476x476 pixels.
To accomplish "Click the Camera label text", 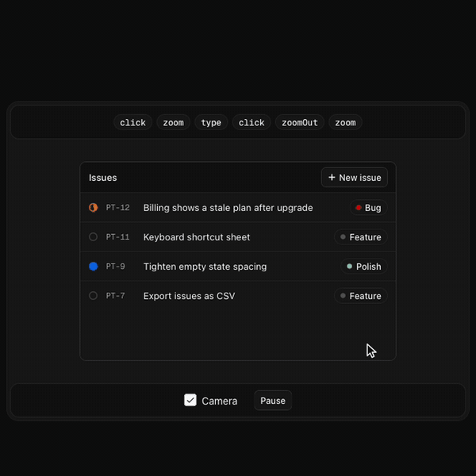I will (x=220, y=401).
